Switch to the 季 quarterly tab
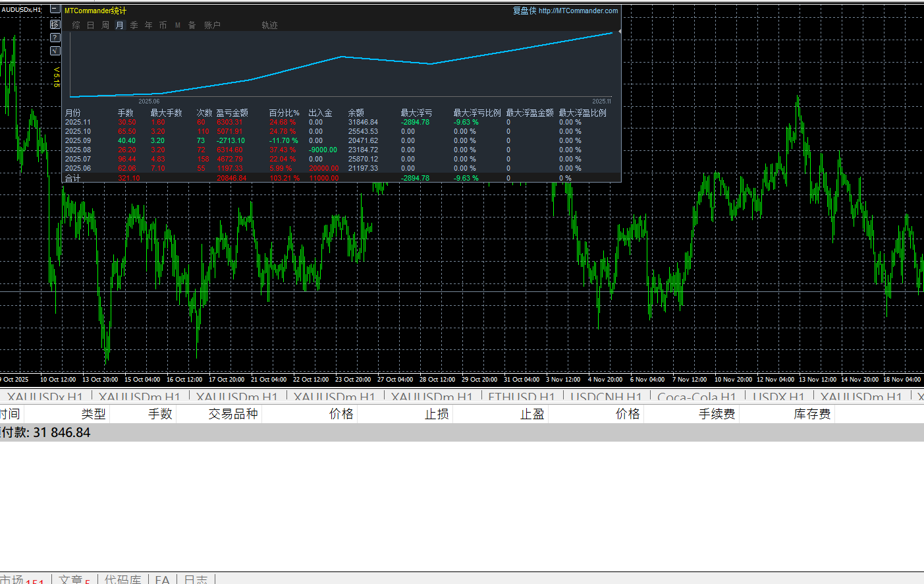 click(x=134, y=25)
